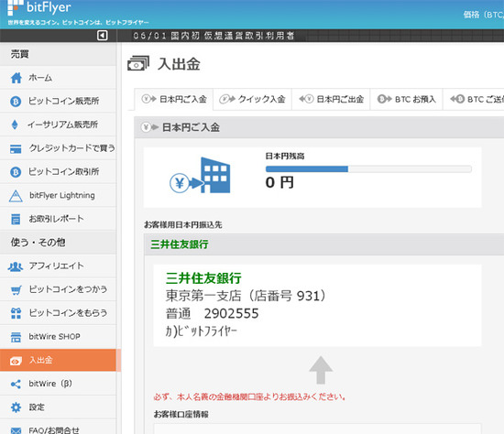Click the report document icon for お取引レポート
The height and width of the screenshot is (434, 504).
(16, 219)
